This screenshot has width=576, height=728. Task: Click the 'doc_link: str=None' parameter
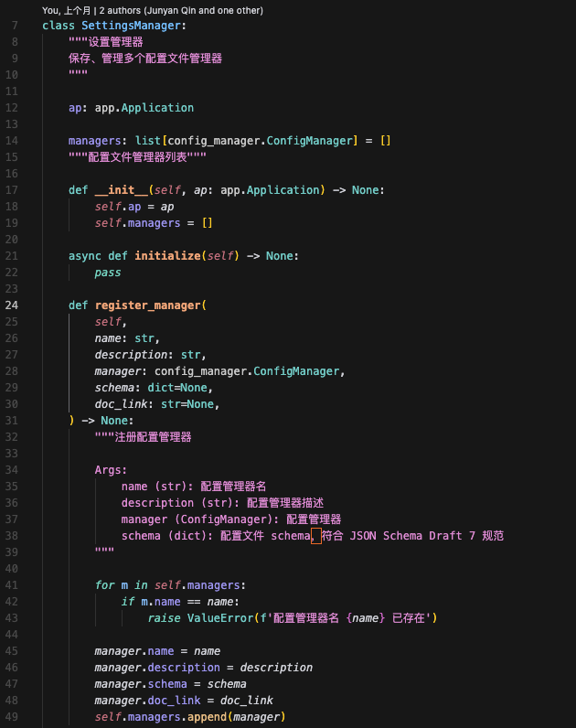[156, 404]
